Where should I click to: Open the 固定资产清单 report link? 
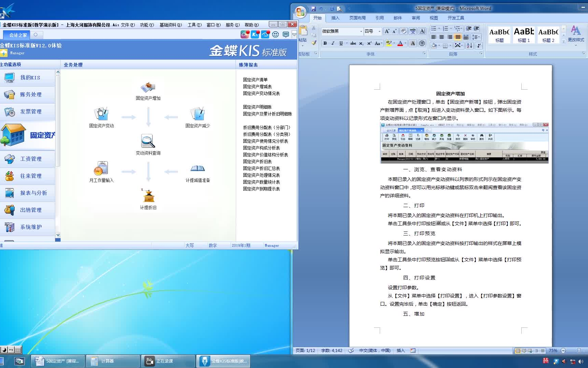255,80
